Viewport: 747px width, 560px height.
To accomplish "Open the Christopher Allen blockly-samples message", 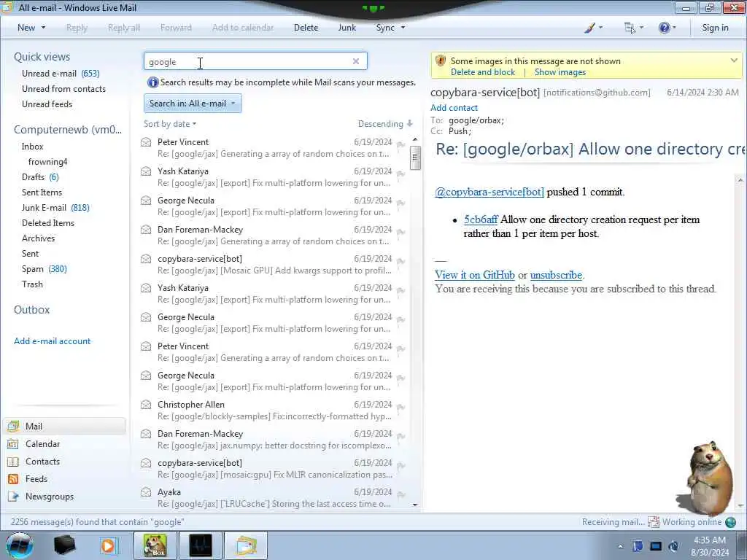I will (274, 411).
